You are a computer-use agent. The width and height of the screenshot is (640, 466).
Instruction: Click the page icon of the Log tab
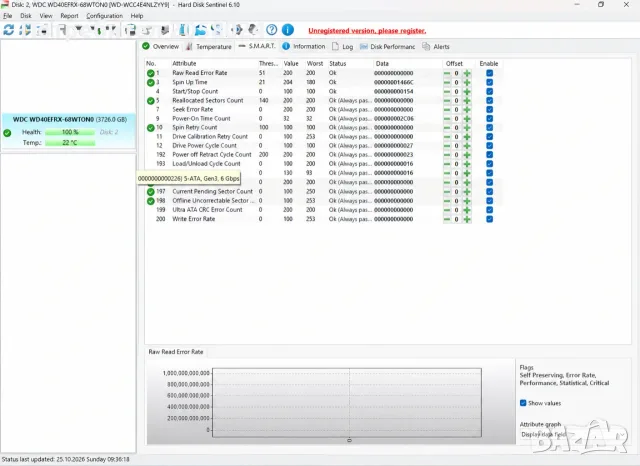coord(336,47)
